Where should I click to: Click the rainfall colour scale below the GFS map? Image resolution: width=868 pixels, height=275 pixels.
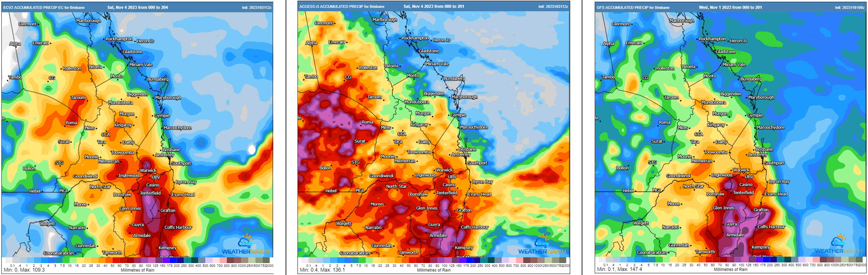[730, 260]
